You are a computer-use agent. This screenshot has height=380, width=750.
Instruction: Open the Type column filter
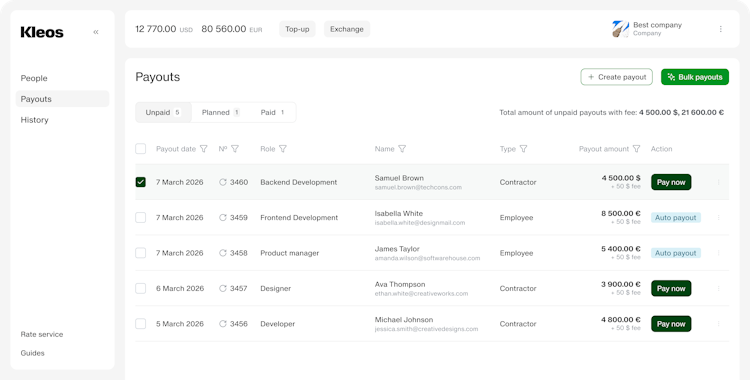click(523, 149)
